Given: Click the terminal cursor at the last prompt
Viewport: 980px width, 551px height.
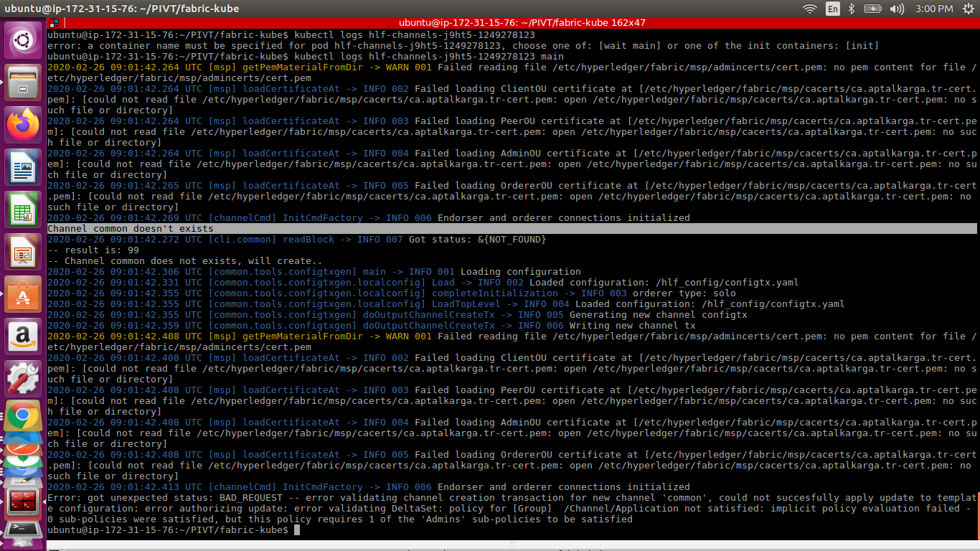Looking at the screenshot, I should (297, 529).
